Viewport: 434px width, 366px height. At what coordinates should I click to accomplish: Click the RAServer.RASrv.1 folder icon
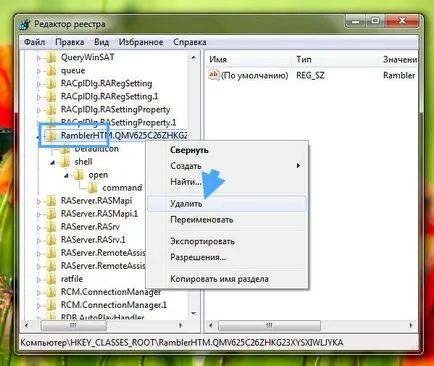[51, 240]
